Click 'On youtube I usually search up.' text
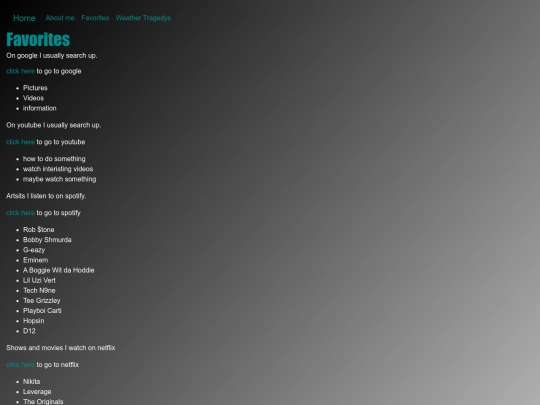This screenshot has width=540, height=405. [54, 125]
